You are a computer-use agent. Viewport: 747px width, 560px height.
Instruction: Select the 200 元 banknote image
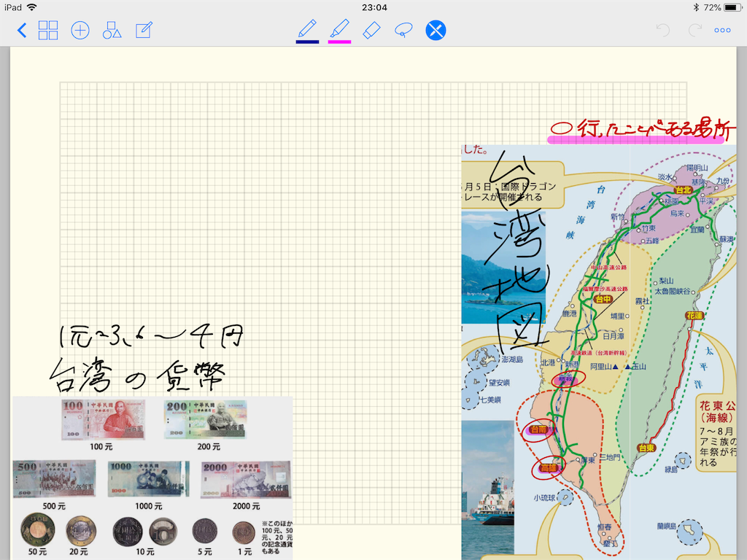205,419
